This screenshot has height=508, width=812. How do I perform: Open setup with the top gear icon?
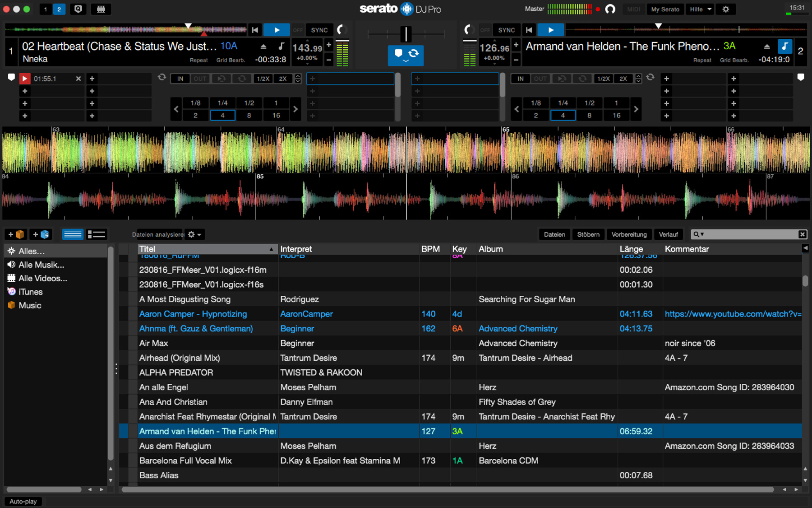tap(726, 9)
